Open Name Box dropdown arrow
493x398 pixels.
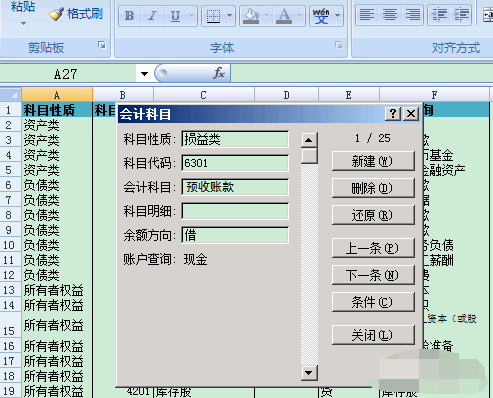(144, 74)
